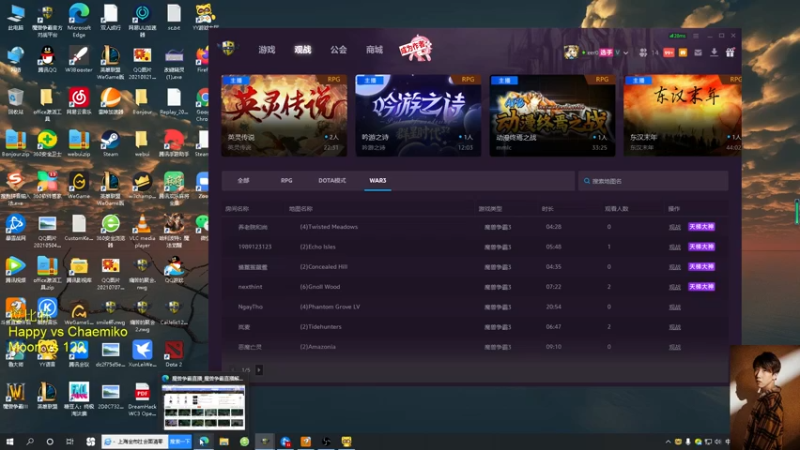Expand the user account dropdown chevron
800x450 pixels.
coord(626,53)
